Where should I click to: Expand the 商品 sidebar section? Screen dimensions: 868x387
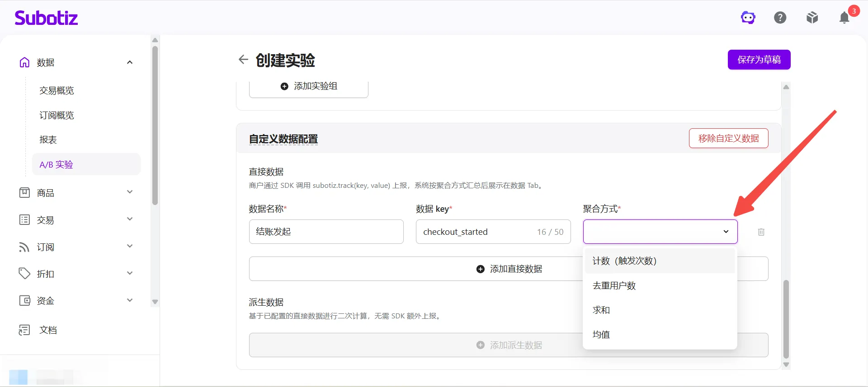coord(130,192)
